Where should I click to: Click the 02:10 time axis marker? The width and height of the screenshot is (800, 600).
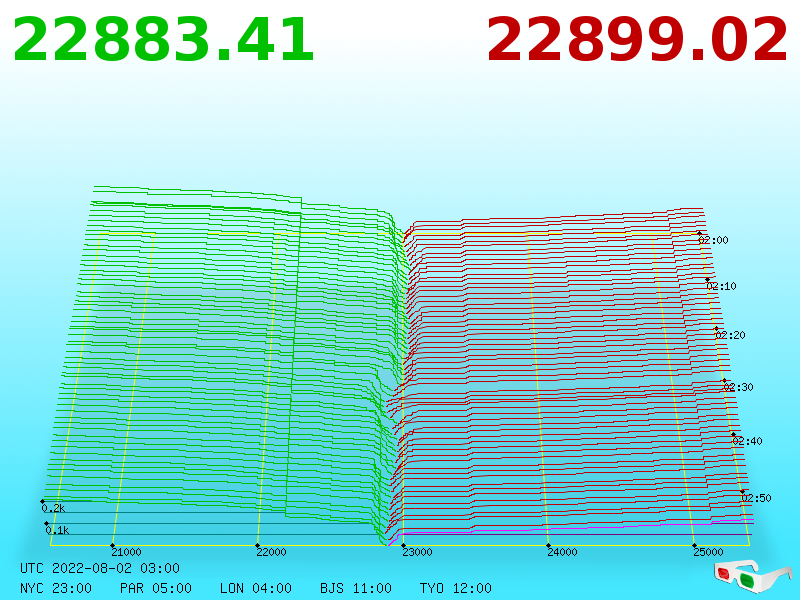(721, 286)
